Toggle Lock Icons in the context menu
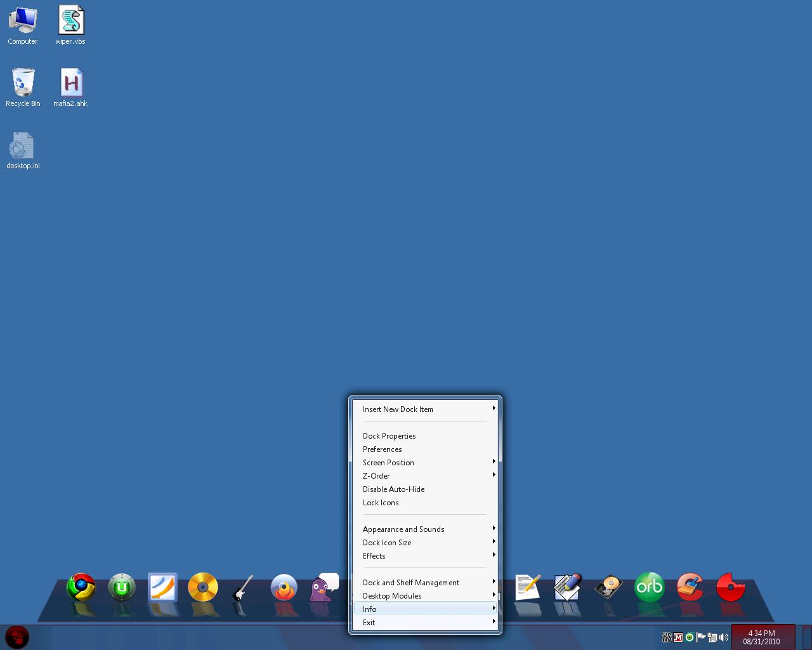This screenshot has width=812, height=650. (x=381, y=503)
